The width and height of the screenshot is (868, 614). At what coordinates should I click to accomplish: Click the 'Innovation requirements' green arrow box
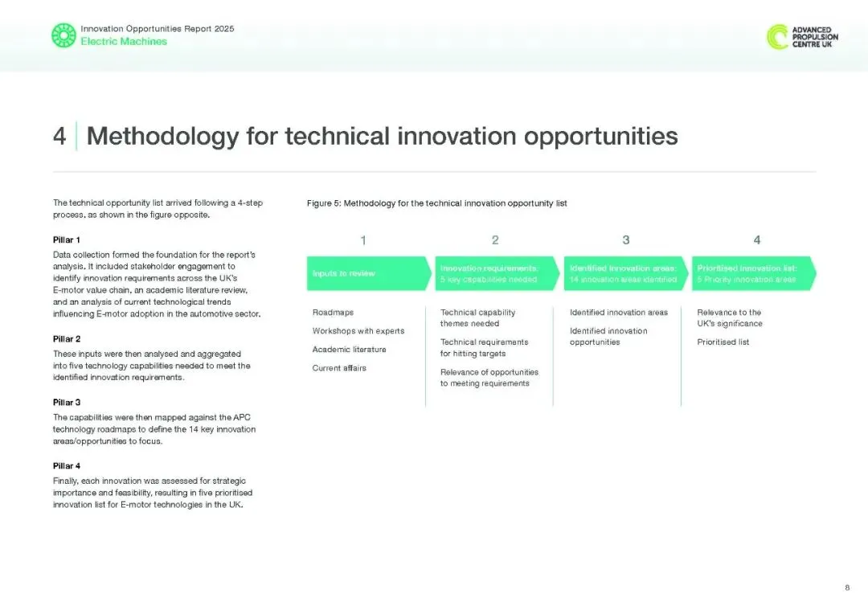(x=497, y=273)
